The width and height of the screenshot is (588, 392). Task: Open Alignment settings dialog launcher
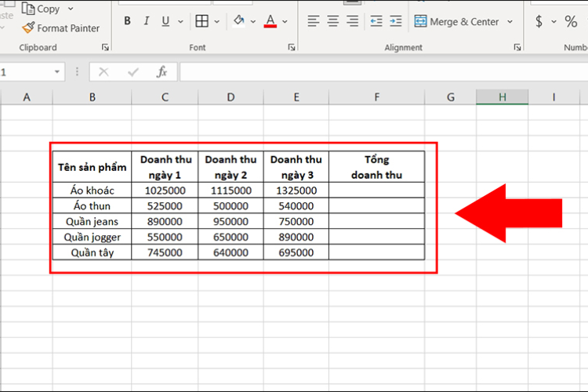pos(517,47)
